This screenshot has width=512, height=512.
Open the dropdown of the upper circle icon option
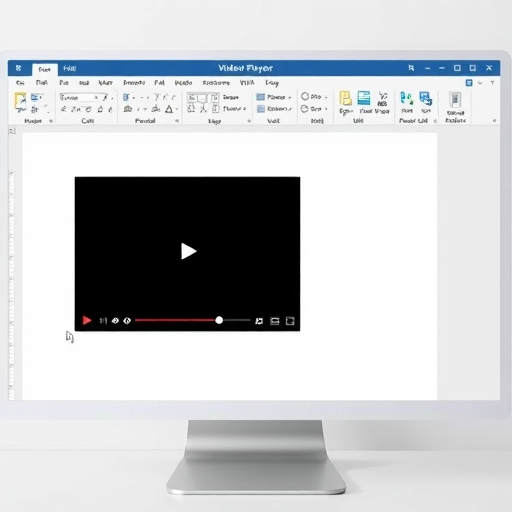pyautogui.click(x=326, y=97)
